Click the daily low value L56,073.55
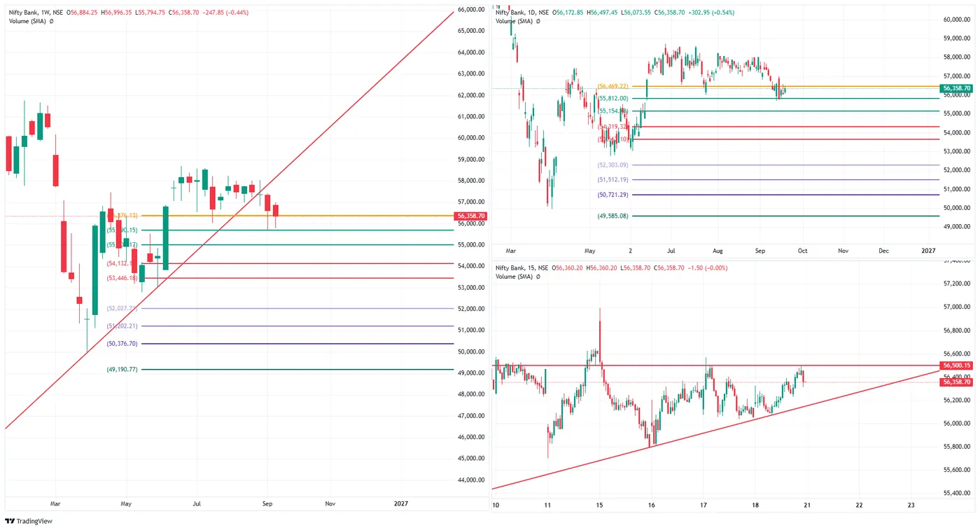 [637, 13]
